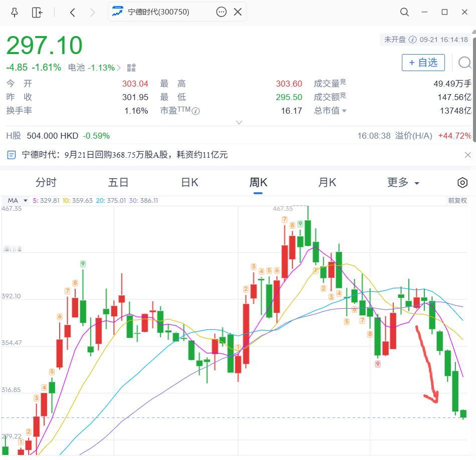Click the 前复权 adjustment button
Viewport: 476px width, 460px height.
457,200
